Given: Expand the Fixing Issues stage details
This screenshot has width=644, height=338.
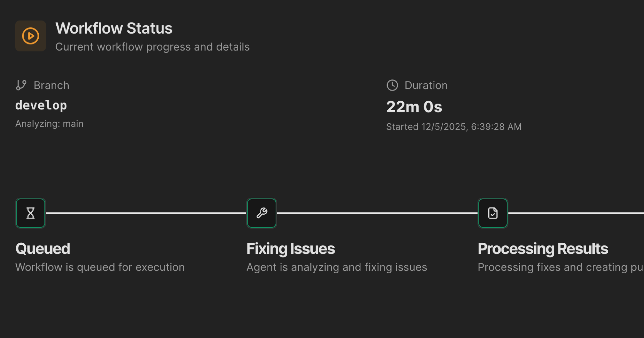Looking at the screenshot, I should (291, 248).
